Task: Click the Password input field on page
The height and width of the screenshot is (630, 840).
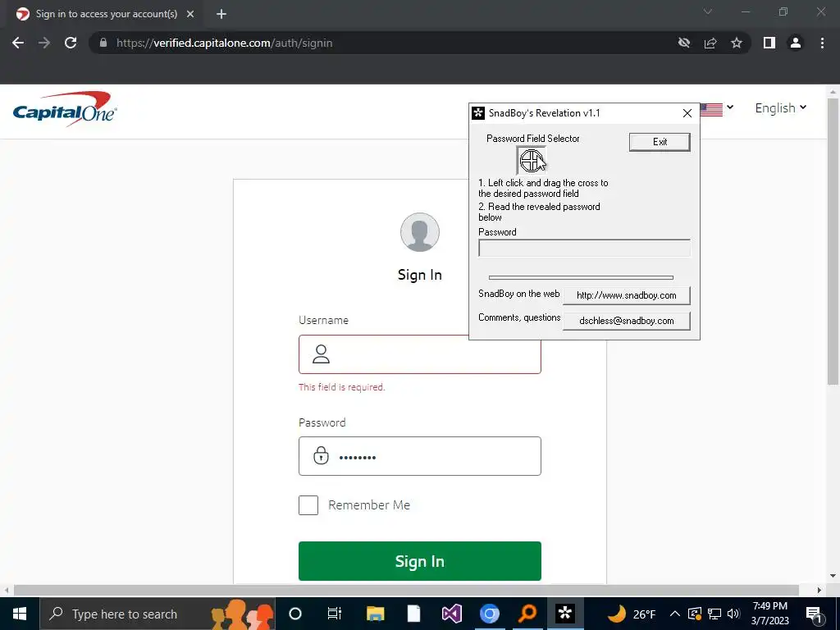Action: [419, 456]
